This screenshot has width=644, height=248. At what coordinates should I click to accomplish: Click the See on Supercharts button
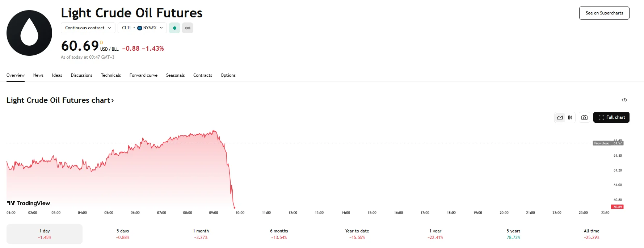click(604, 13)
